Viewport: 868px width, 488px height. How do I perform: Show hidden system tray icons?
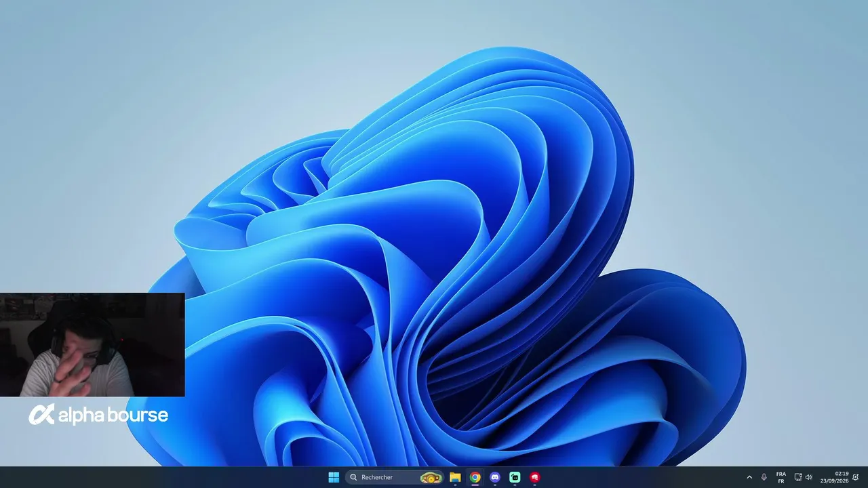point(749,477)
